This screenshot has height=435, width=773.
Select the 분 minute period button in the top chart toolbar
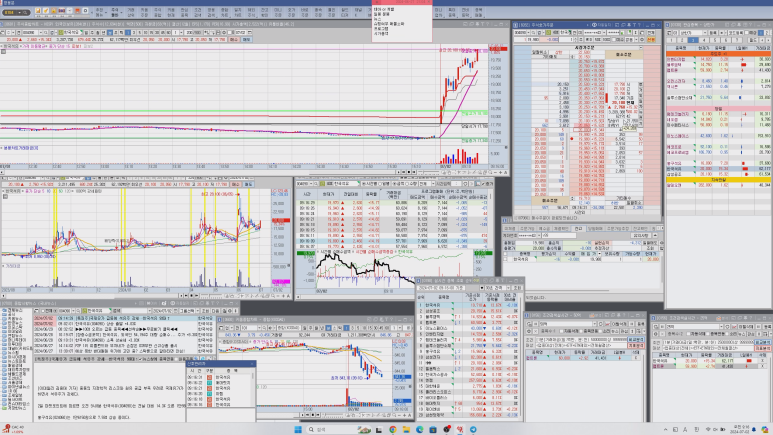point(109,33)
